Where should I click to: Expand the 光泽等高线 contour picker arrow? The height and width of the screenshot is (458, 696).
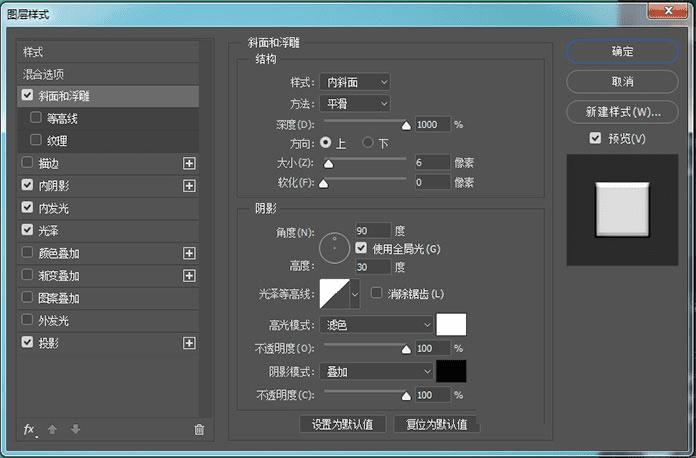355,294
